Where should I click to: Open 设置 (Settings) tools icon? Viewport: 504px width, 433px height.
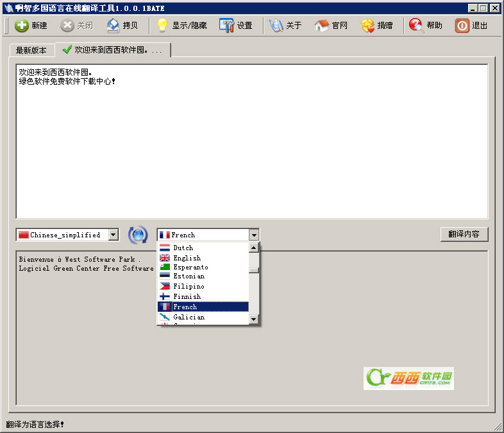click(x=226, y=26)
